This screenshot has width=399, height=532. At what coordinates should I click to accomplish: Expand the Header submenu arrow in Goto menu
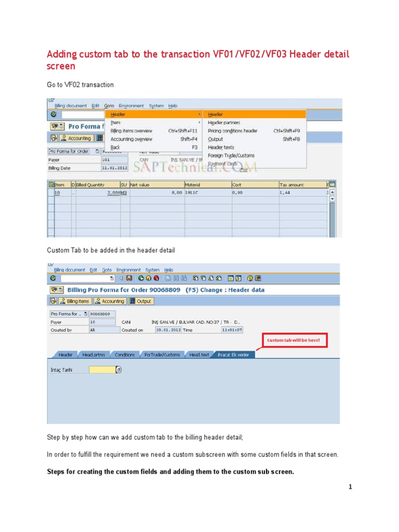point(199,114)
